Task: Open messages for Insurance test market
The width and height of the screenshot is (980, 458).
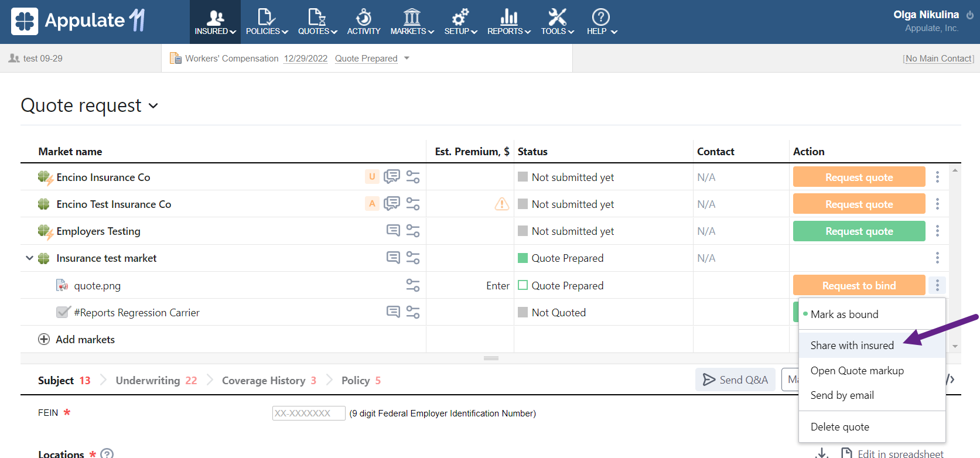Action: pos(394,258)
